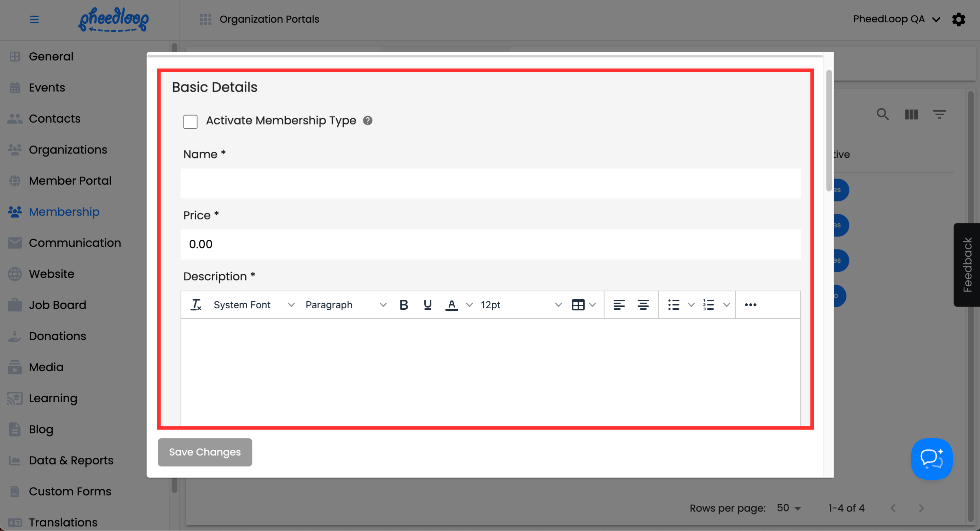Check the Activate Membership Type checkbox
Viewport: 980px width, 531px height.
[190, 122]
